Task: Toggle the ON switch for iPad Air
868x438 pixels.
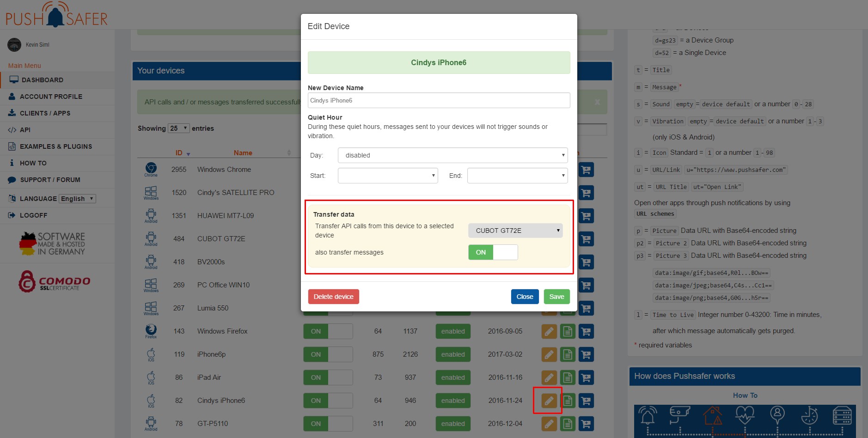Action: pyautogui.click(x=328, y=377)
